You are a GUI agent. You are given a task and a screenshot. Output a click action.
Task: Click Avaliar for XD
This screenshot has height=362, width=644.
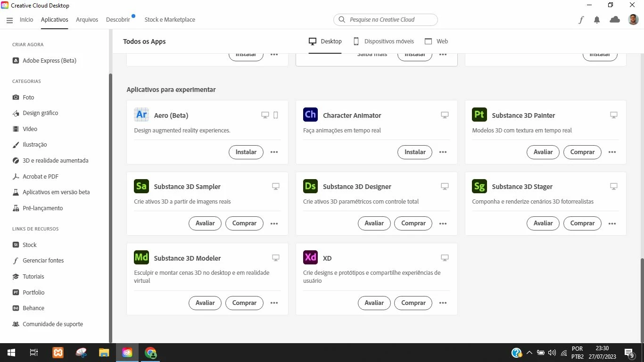[374, 303]
